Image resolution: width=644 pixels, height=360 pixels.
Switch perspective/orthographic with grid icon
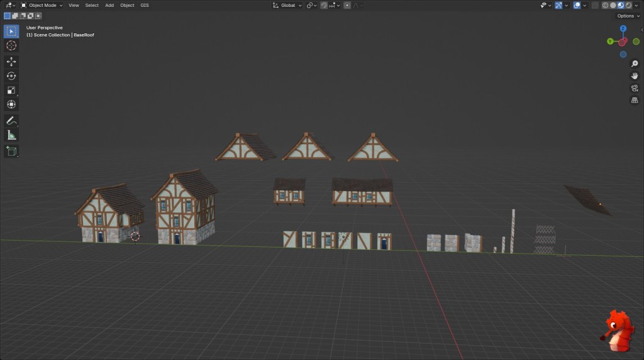click(x=635, y=100)
